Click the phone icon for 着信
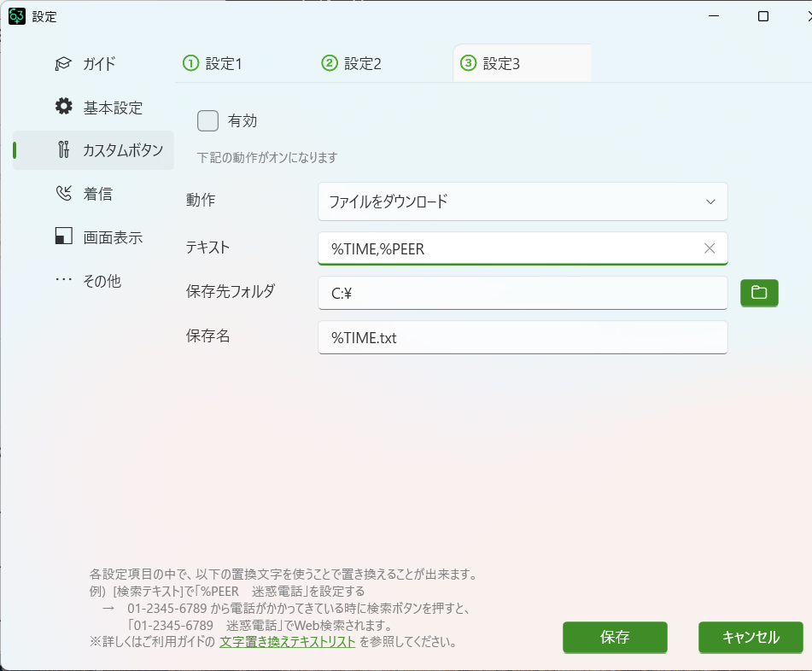 pos(63,194)
